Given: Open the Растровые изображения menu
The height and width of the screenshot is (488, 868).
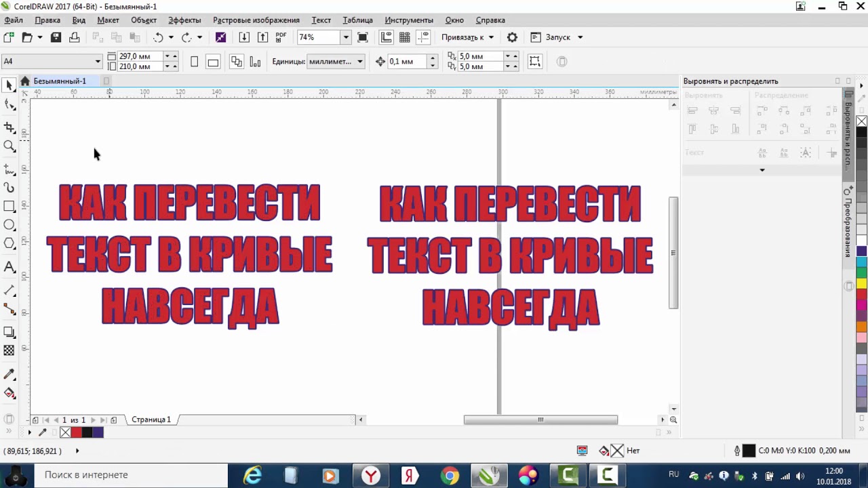Looking at the screenshot, I should [256, 20].
